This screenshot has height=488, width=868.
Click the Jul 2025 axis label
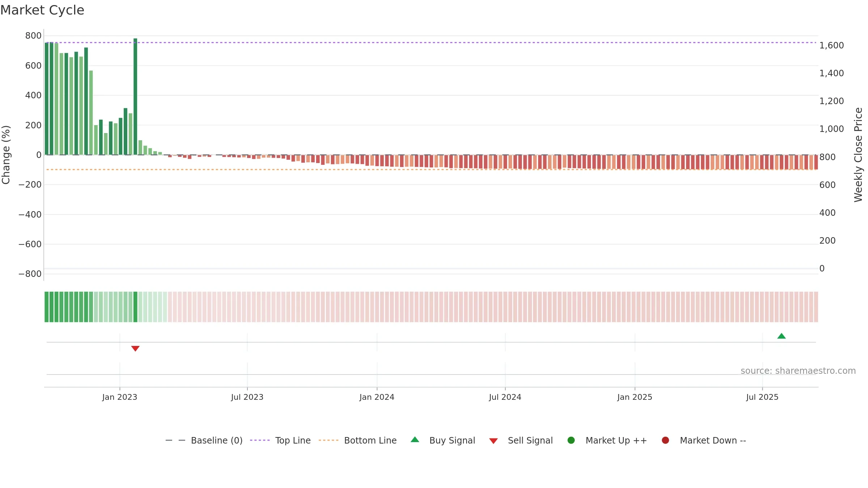(x=762, y=397)
